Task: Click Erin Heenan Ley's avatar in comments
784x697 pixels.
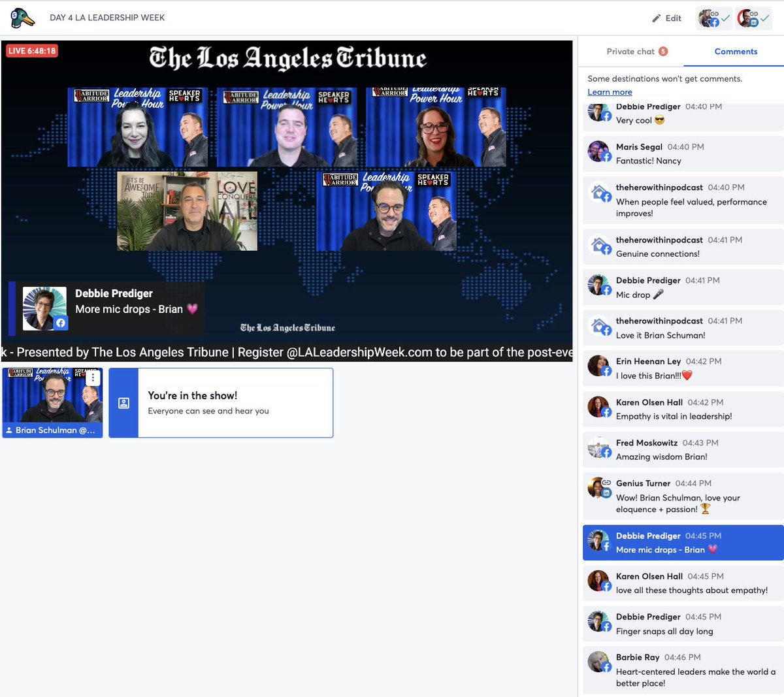Action: coord(598,366)
